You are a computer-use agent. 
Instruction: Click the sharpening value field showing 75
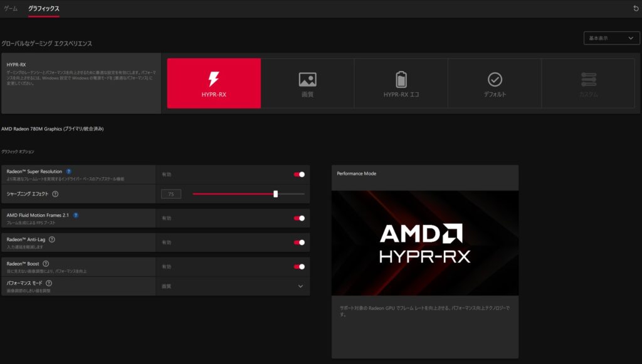click(171, 194)
